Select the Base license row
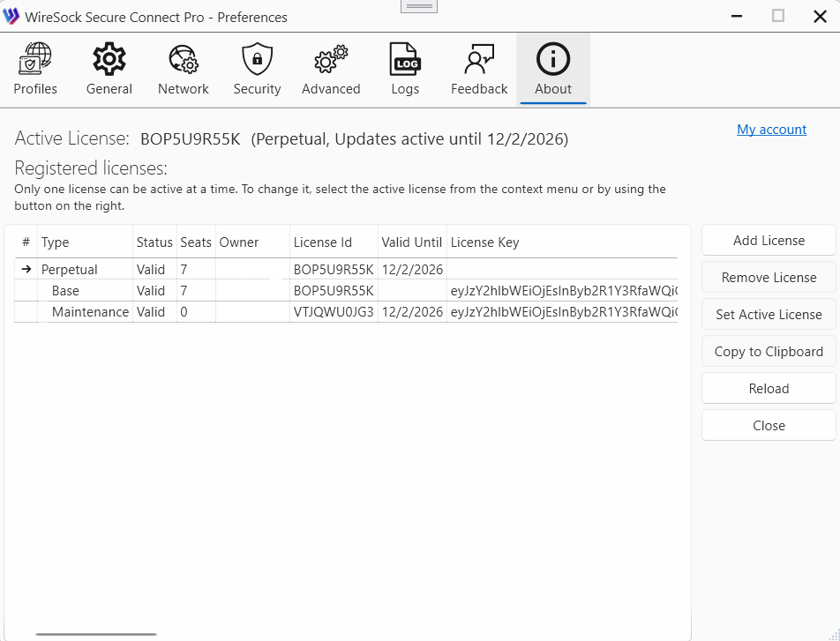 pyautogui.click(x=65, y=291)
